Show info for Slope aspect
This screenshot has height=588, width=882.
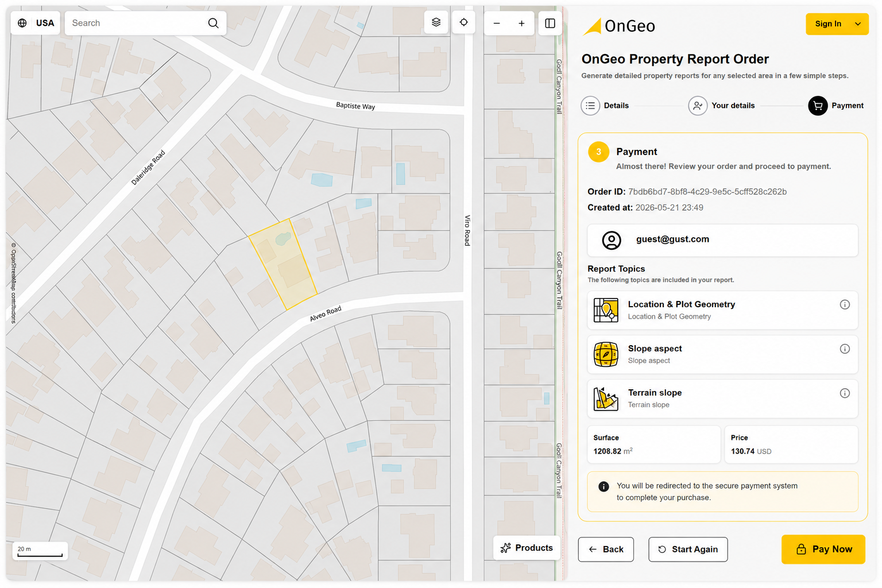845,349
